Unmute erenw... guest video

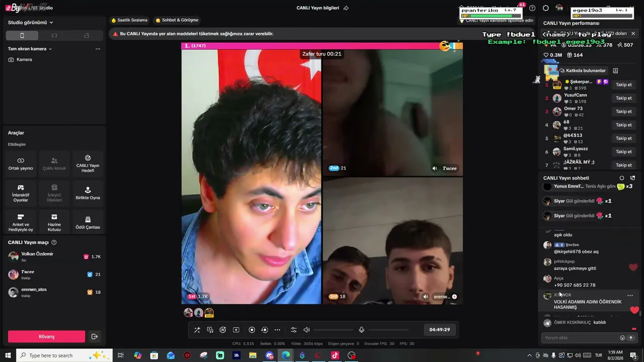point(425,297)
